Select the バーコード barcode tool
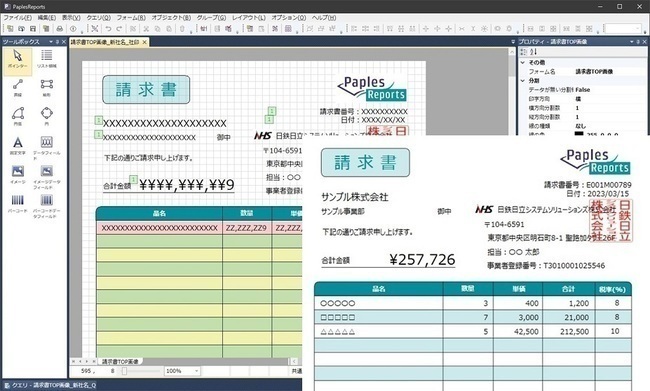This screenshot has width=650, height=391. tap(17, 204)
